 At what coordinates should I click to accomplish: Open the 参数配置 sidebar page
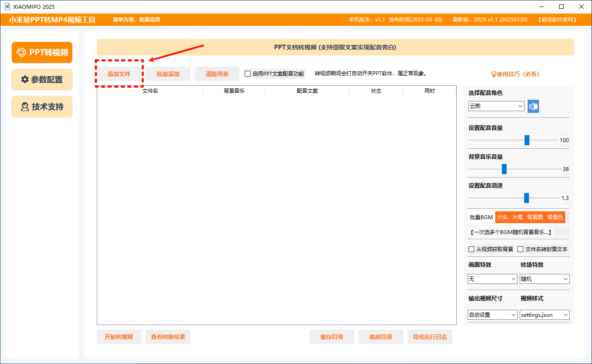click(x=42, y=80)
